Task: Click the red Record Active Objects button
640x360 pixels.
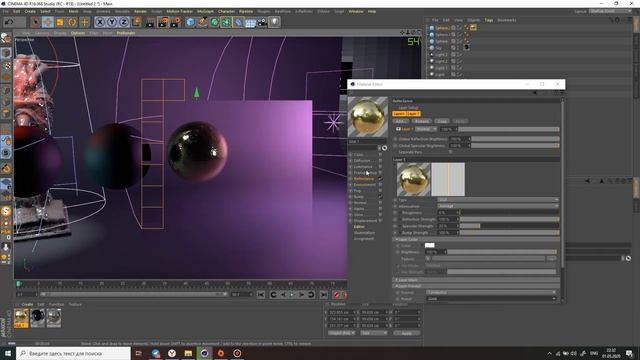Action: 336,295
